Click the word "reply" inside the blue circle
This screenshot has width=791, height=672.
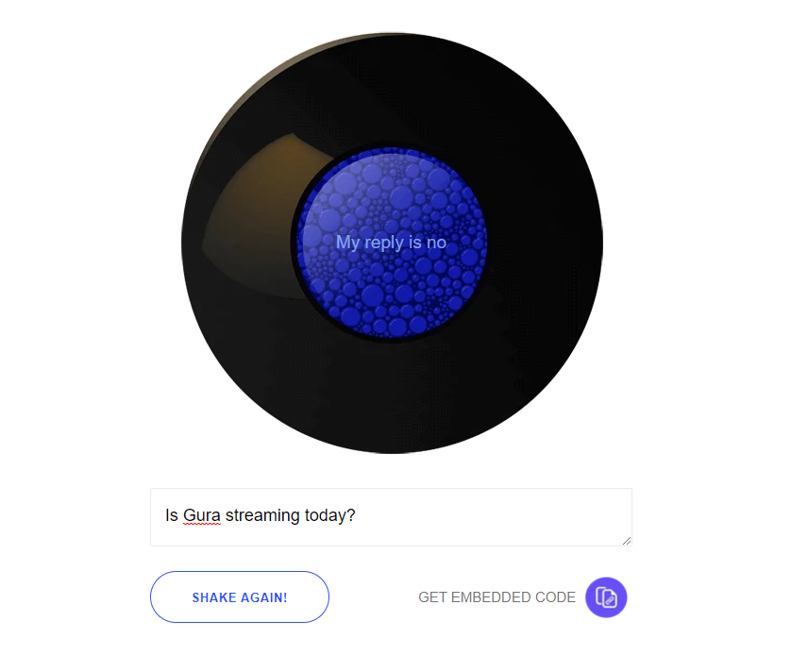[x=384, y=244]
